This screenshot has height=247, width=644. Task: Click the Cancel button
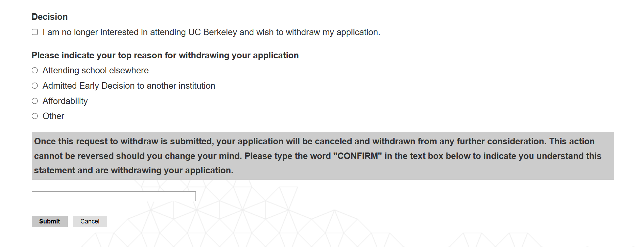coord(90,221)
